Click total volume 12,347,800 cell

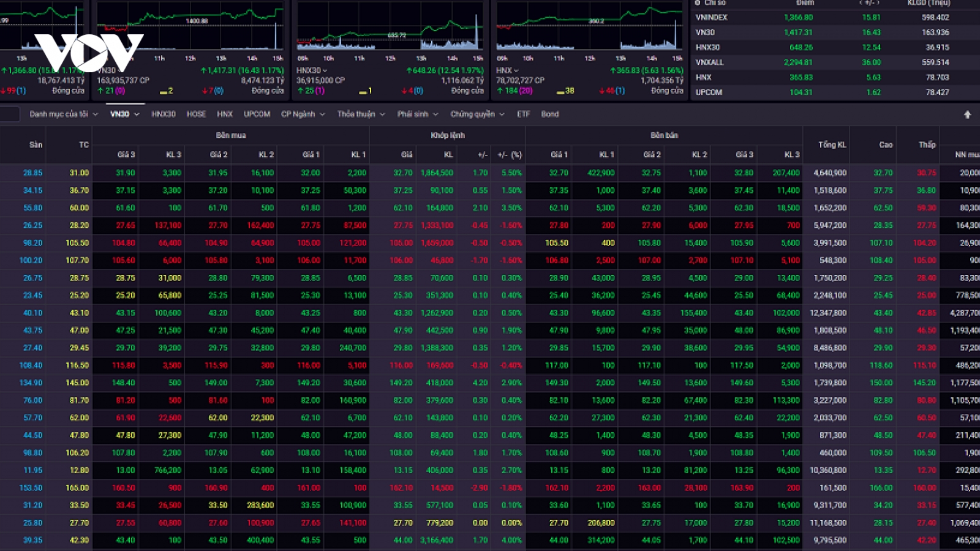(x=828, y=313)
